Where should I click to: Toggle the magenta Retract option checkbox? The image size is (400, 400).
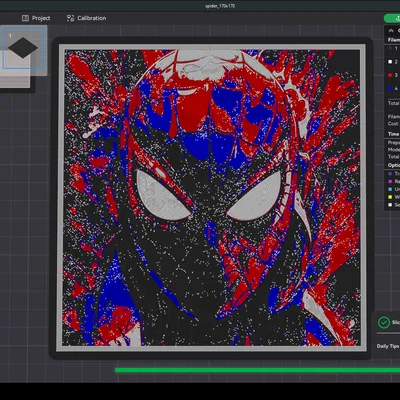390,181
